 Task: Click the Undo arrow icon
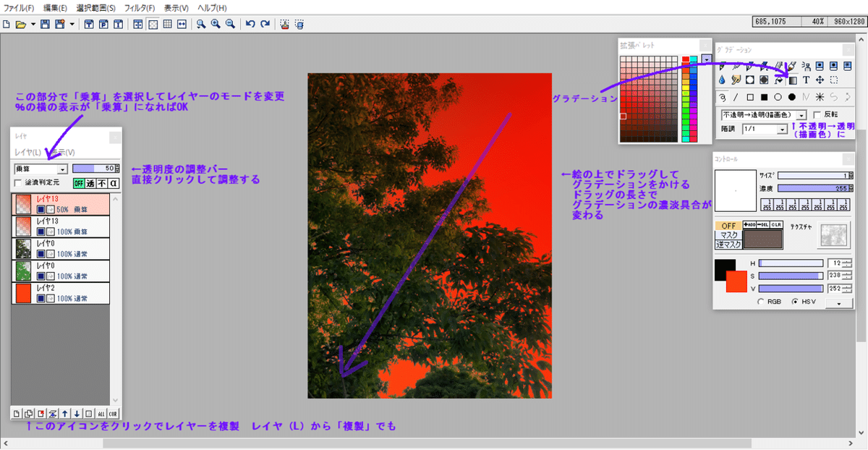click(250, 25)
